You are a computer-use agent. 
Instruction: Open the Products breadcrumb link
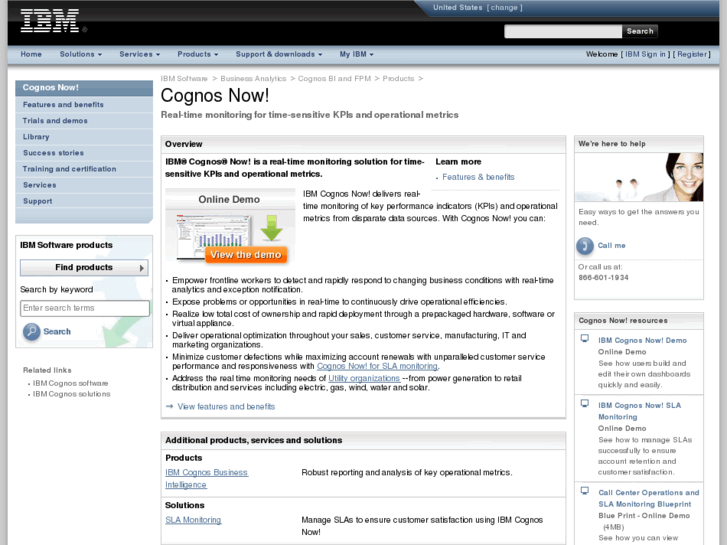point(398,78)
